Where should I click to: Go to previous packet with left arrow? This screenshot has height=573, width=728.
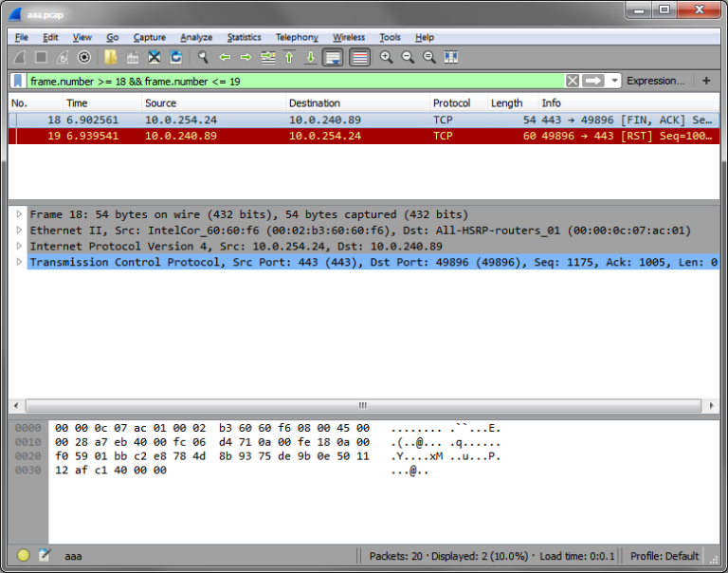[x=225, y=57]
